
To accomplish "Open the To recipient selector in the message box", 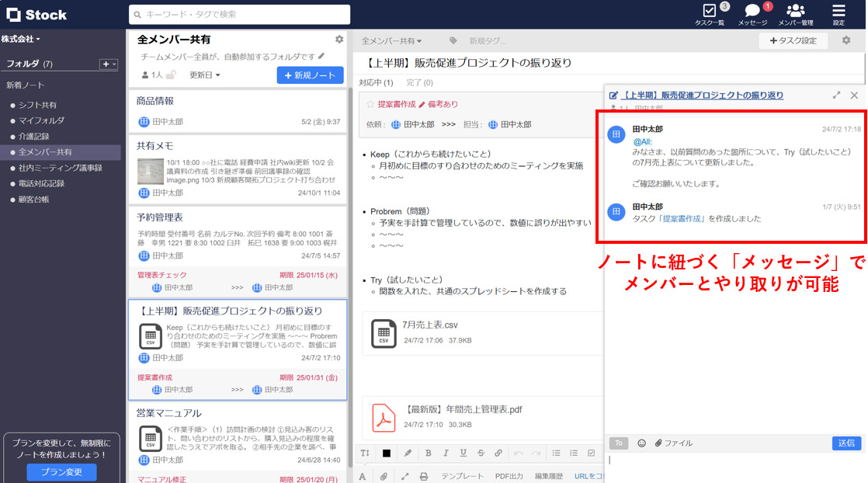I will tap(617, 443).
